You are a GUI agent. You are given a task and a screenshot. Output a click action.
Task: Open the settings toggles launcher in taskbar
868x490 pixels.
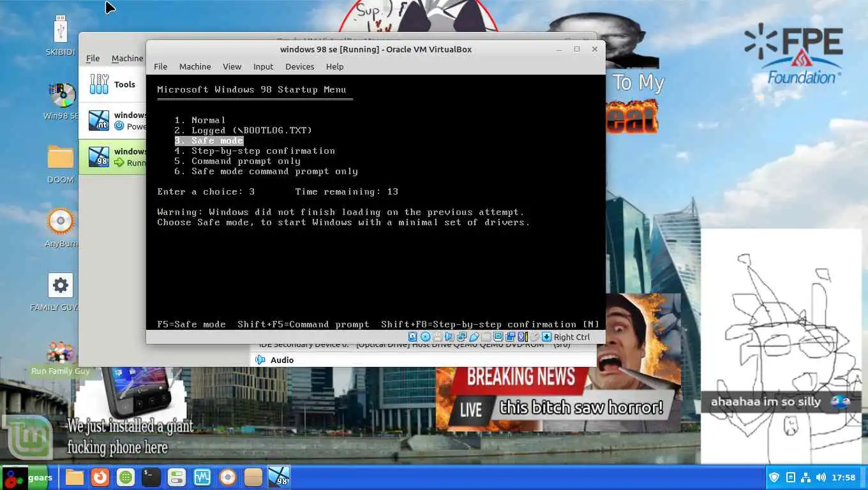point(177,477)
